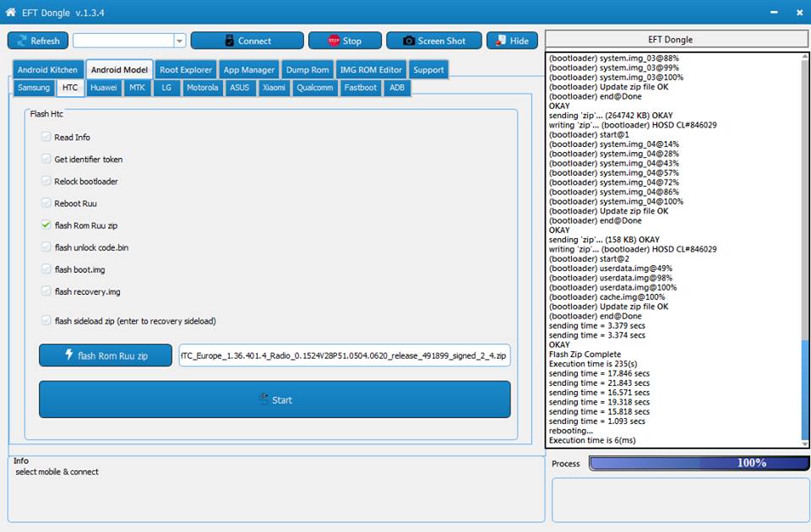
Task: Click the large Start button
Action: (275, 399)
